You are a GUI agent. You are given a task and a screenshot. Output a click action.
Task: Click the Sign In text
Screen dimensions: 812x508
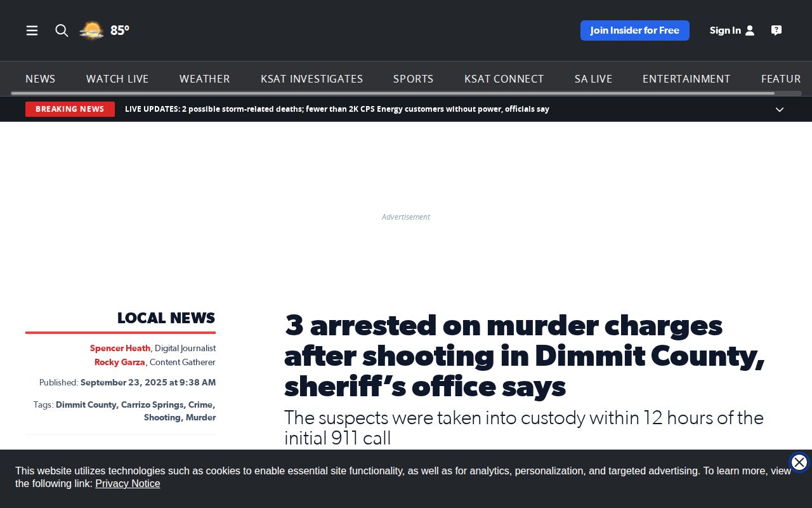[x=725, y=30]
